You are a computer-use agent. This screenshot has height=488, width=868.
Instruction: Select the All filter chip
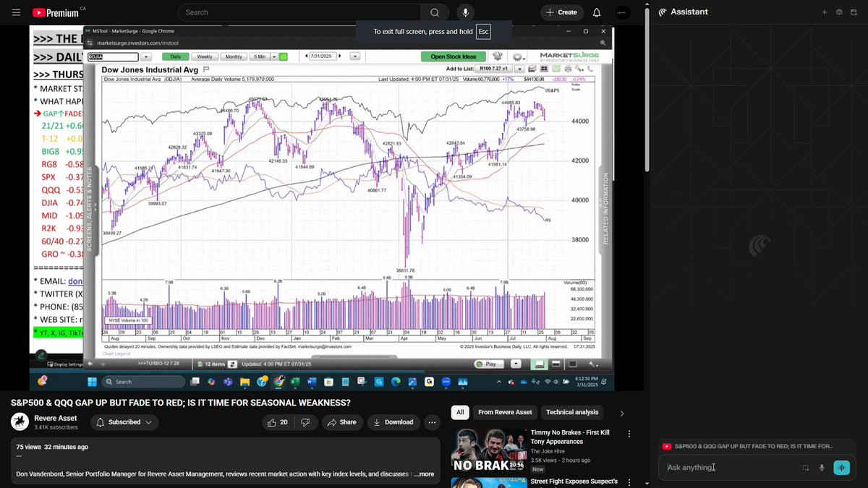click(460, 412)
